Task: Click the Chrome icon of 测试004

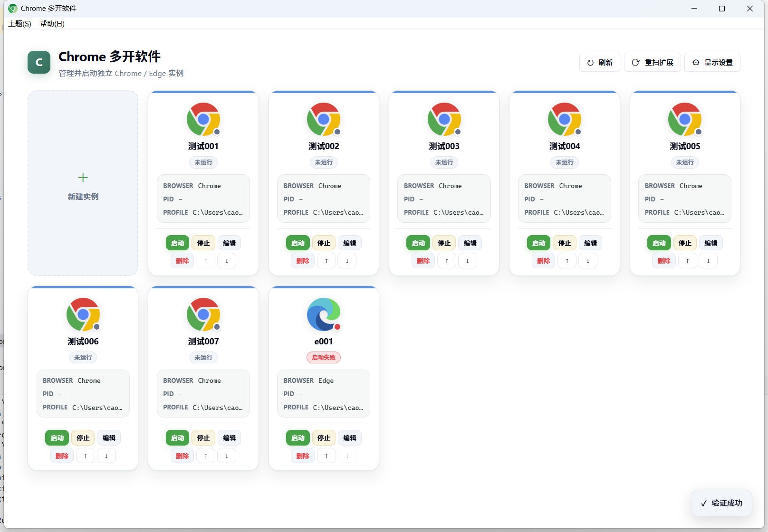Action: tap(565, 119)
